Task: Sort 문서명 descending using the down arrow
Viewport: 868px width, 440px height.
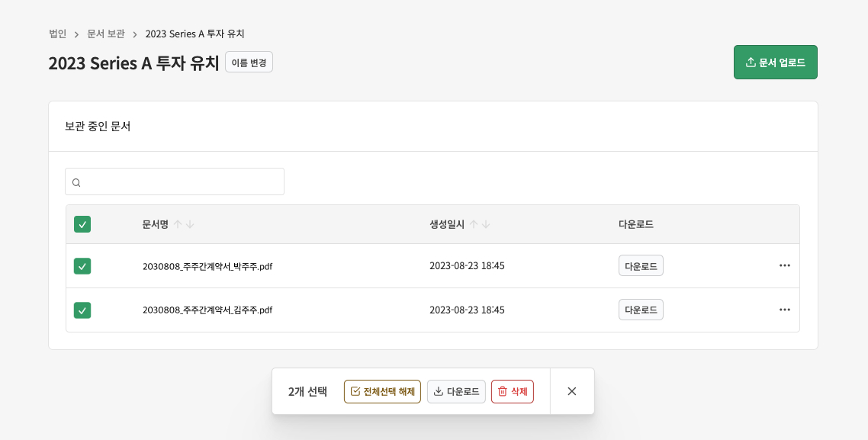Action: tap(190, 223)
